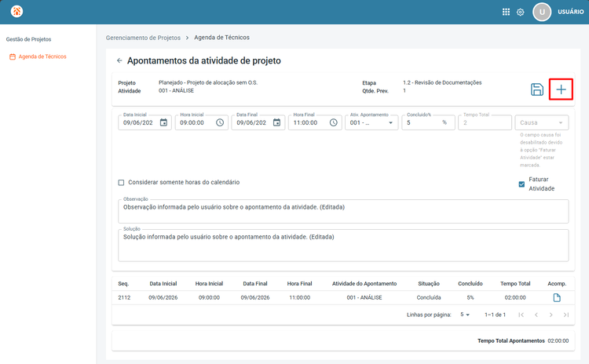Go to previous page of the table

tap(536, 315)
